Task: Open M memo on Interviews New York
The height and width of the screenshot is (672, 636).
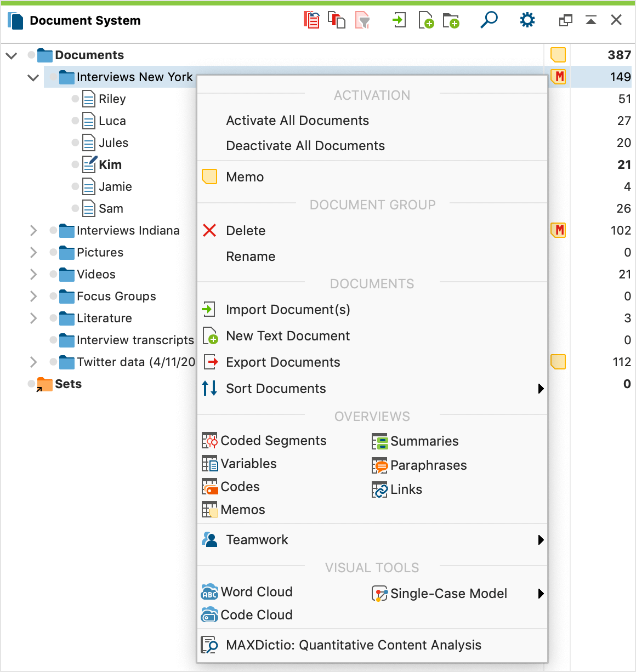Action: coord(558,77)
